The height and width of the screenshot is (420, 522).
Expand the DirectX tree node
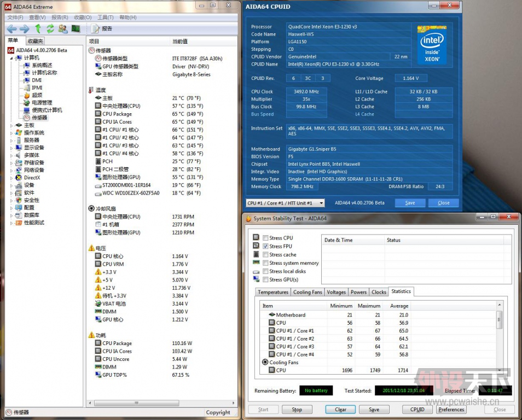point(11,178)
